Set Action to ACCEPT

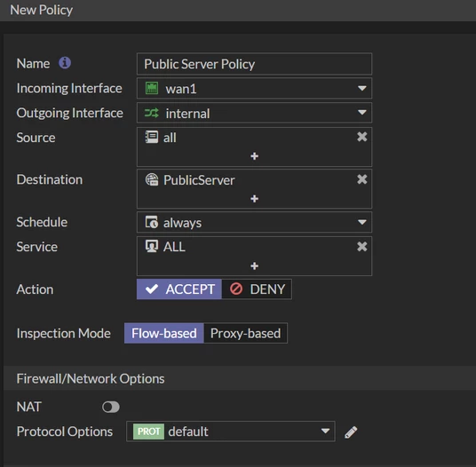tap(179, 289)
